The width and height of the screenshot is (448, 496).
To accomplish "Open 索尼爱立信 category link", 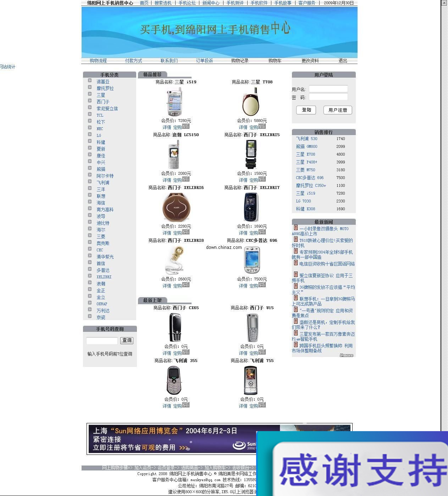I will (x=107, y=108).
